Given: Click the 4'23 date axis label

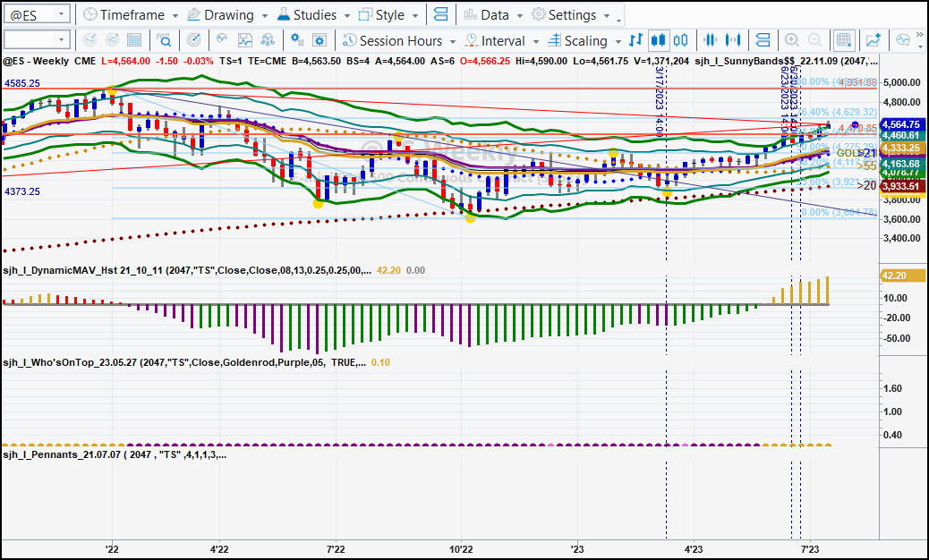Looking at the screenshot, I should (694, 549).
